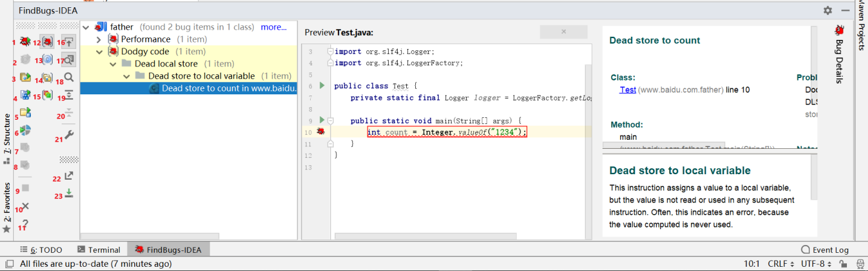Click the bug marker on line 10
Image resolution: width=868 pixels, height=271 pixels.
(321, 132)
